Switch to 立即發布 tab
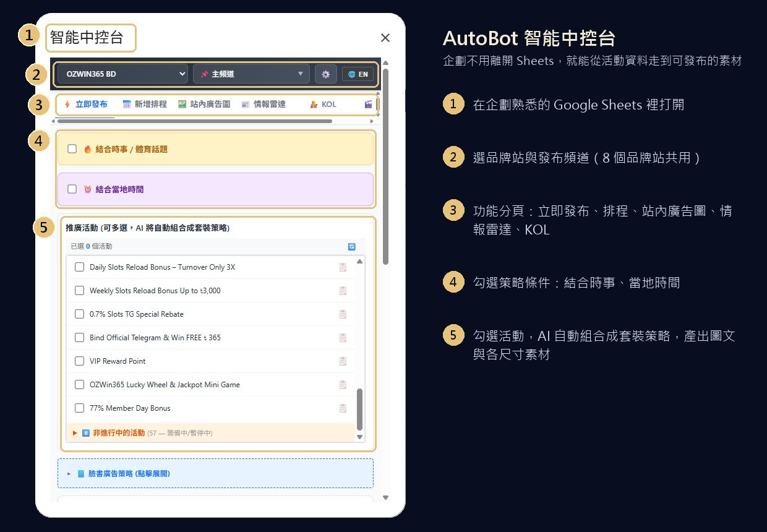Viewport: 767px width, 532px height. pos(86,104)
